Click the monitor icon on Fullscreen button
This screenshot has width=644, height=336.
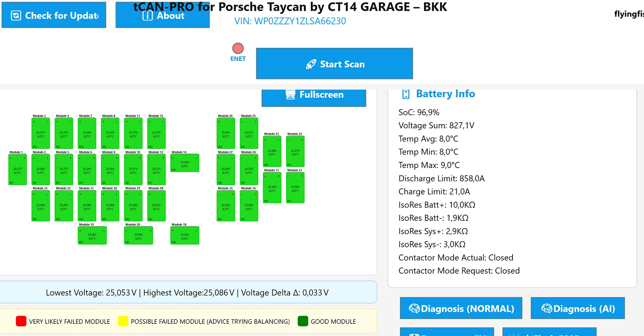[x=290, y=95]
